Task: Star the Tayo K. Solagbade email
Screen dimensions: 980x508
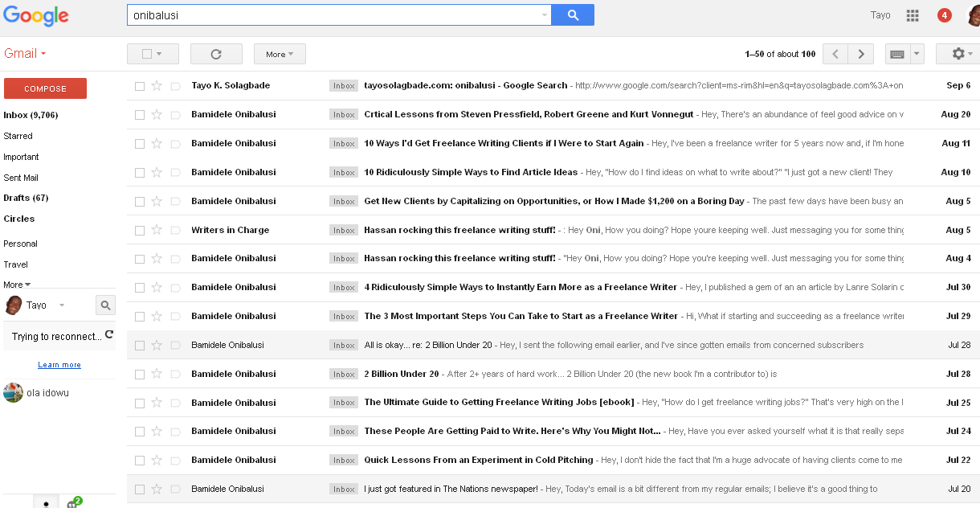Action: click(157, 85)
